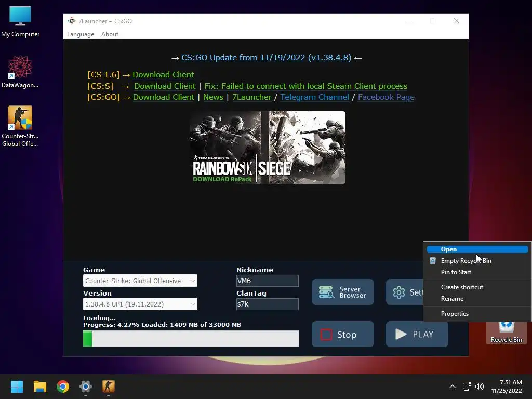
Task: Click the Recycle Bin icon in context menu
Action: tap(433, 261)
